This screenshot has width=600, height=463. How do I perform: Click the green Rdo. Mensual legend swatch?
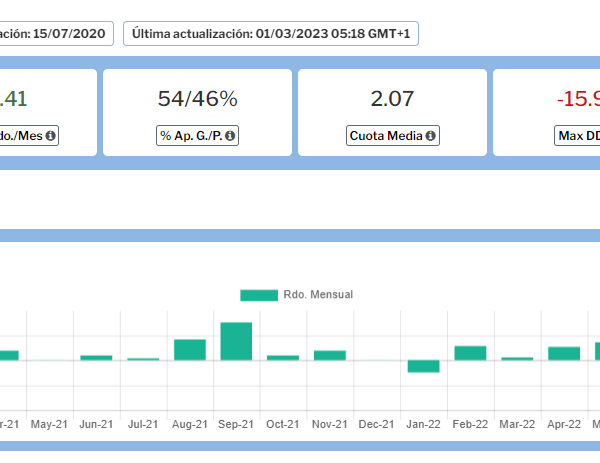click(259, 295)
